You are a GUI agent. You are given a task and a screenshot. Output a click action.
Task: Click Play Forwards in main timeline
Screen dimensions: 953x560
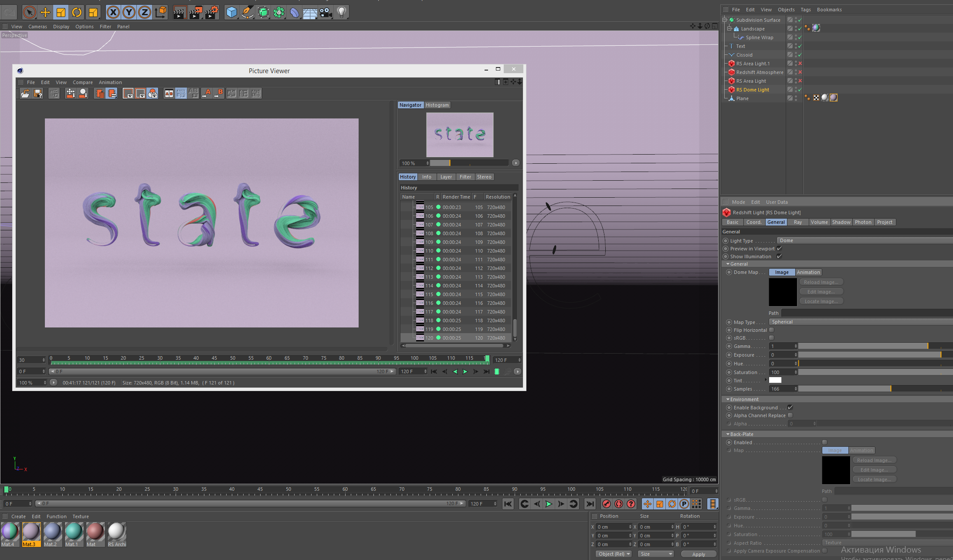pos(549,504)
